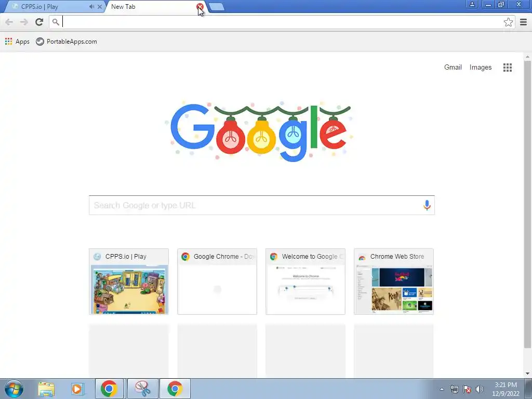Open the Welcome to Google Chrome thumbnail
This screenshot has height=399, width=532.
(x=305, y=281)
